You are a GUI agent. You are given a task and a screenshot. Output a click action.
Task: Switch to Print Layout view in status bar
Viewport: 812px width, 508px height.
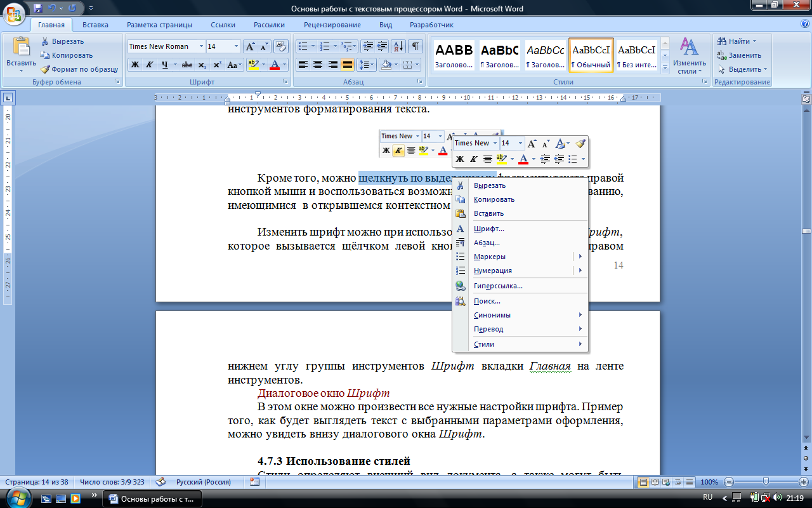pyautogui.click(x=643, y=482)
